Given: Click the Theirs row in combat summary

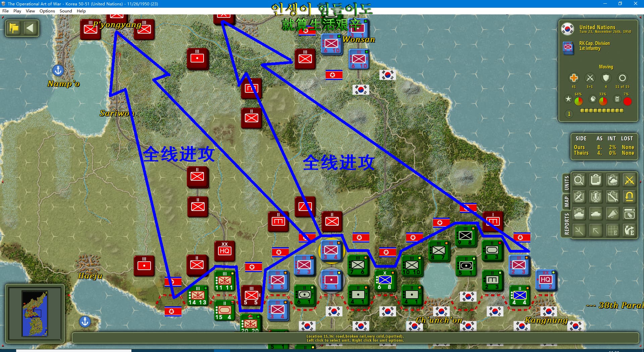Looking at the screenshot, I should coord(604,153).
